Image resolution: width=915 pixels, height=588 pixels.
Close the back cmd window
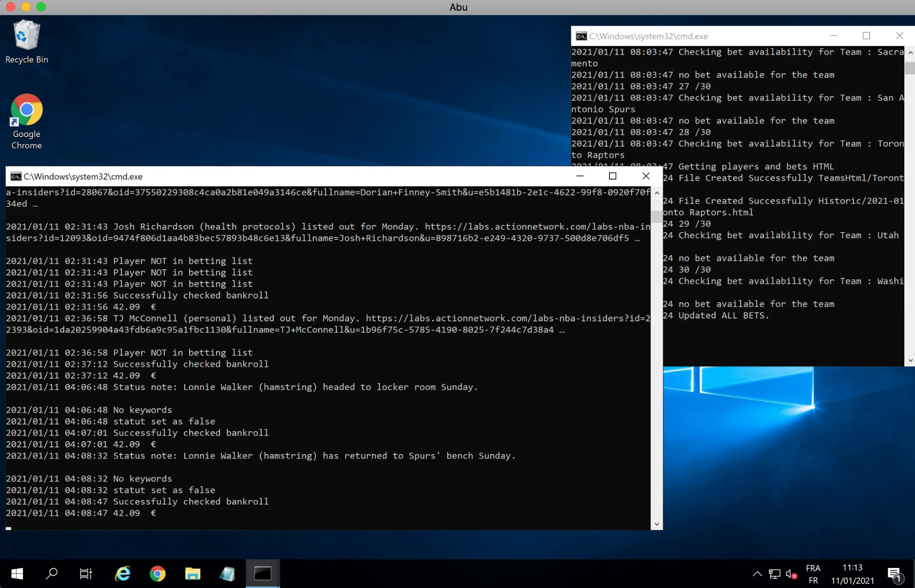tap(899, 36)
